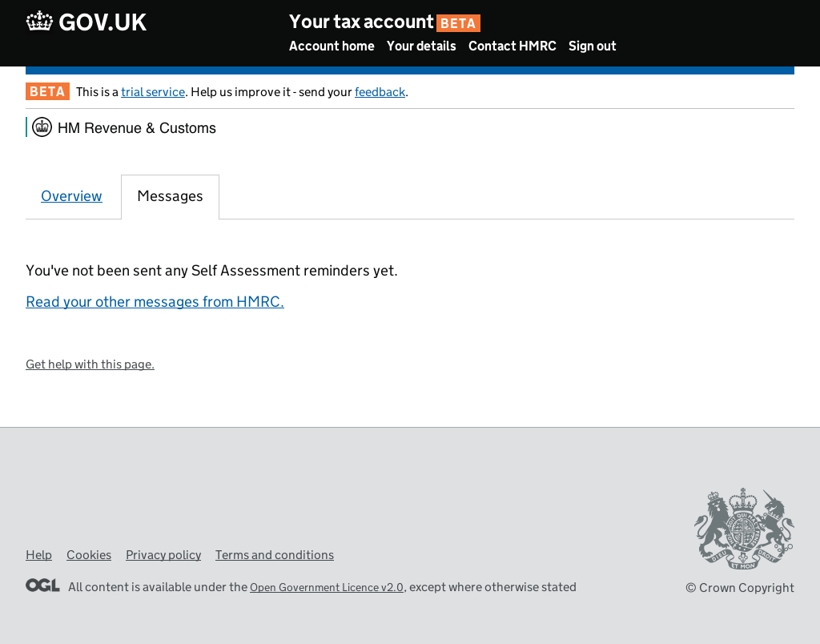Click the BETA badge in the trial banner
Image resolution: width=820 pixels, height=644 pixels.
[47, 91]
